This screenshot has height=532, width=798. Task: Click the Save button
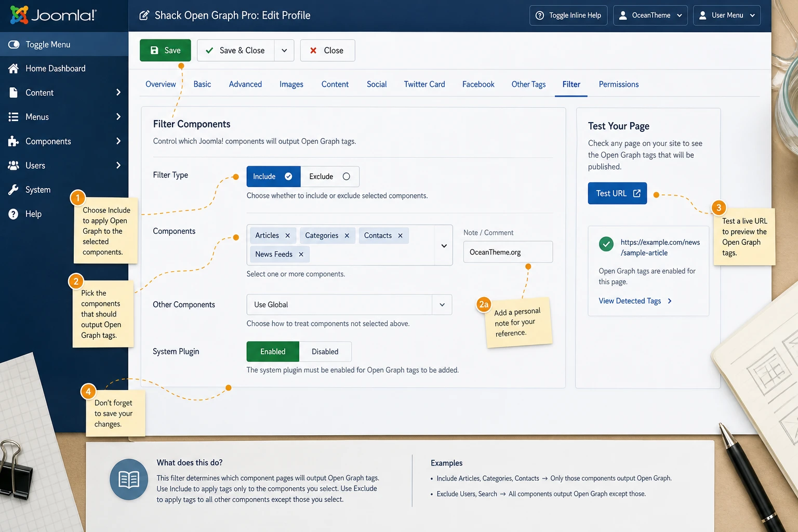(165, 50)
